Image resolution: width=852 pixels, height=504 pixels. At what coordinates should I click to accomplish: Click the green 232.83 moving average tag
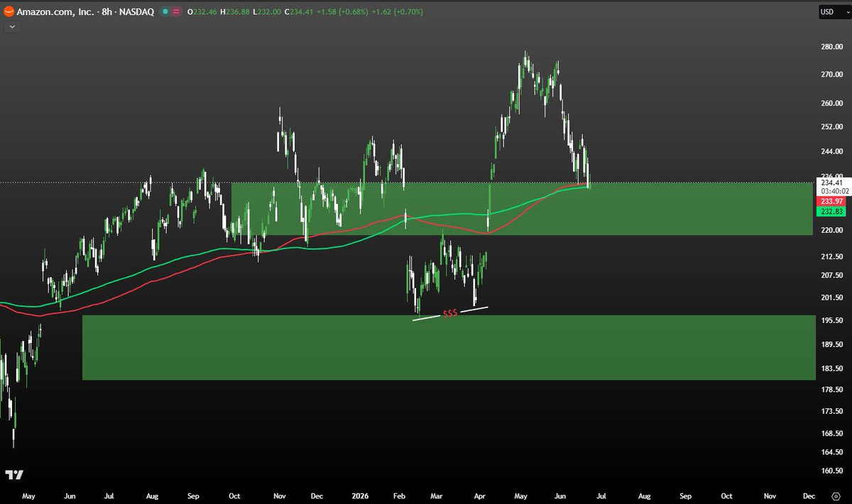point(830,212)
